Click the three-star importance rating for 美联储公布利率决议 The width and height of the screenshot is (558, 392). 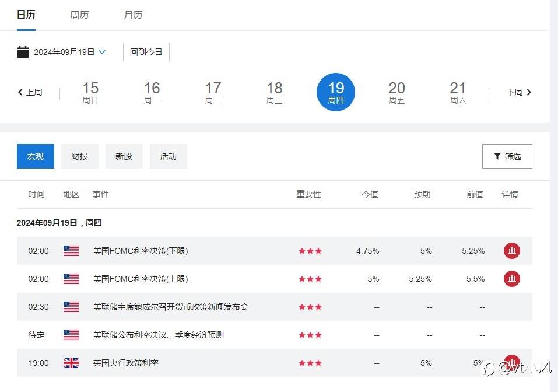(310, 335)
